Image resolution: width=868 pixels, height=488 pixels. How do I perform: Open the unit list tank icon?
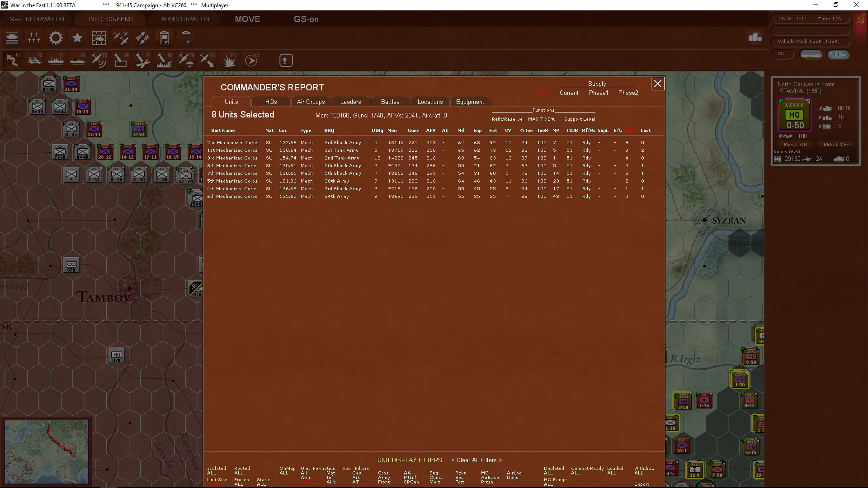point(12,38)
